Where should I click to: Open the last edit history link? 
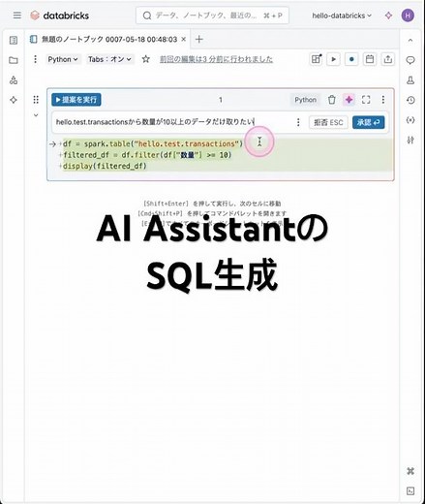[216, 59]
